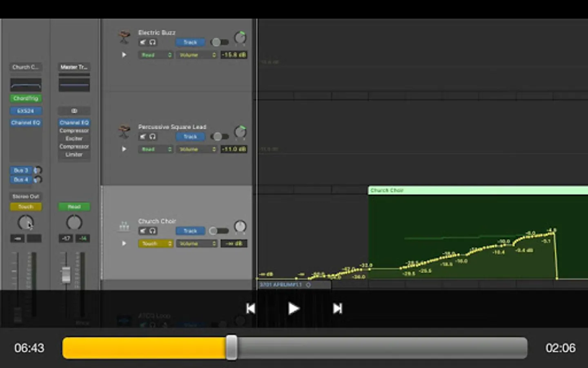588x368 pixels.
Task: Open the Limiter plug-in on Master Track
Action: coord(74,155)
